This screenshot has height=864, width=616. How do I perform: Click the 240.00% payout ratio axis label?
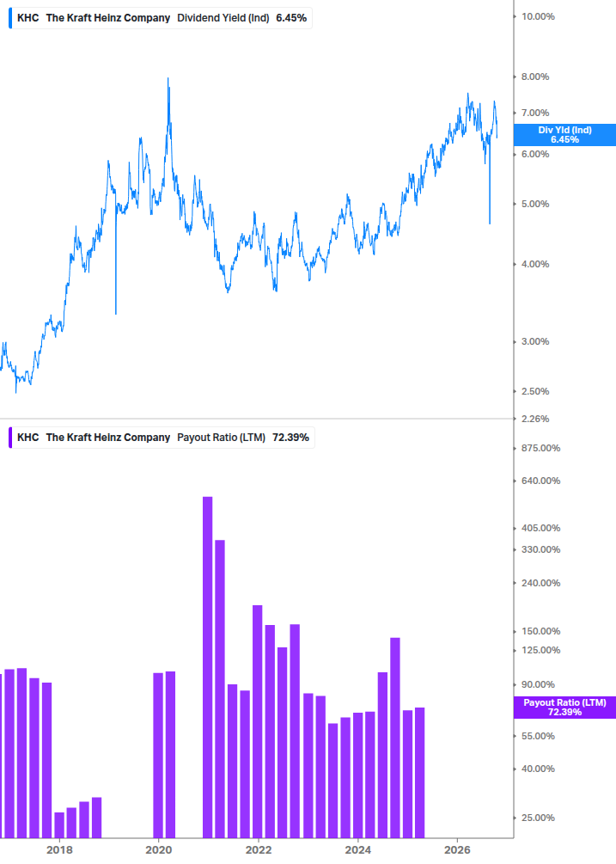click(x=540, y=583)
